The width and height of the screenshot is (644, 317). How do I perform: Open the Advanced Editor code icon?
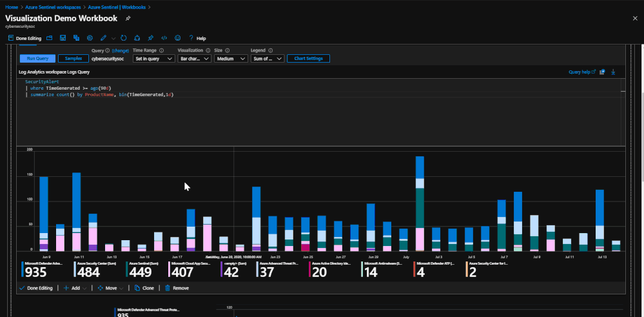click(x=164, y=38)
